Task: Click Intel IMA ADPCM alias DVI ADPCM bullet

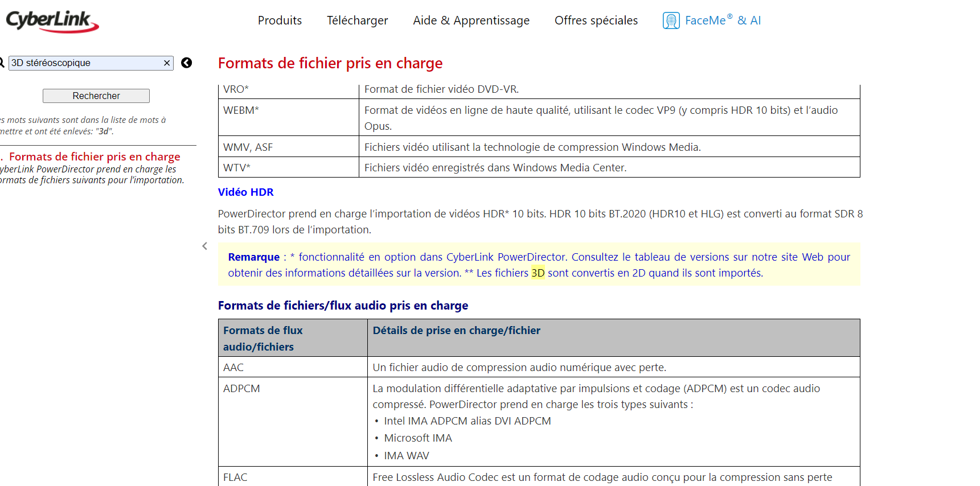Action: coord(468,421)
